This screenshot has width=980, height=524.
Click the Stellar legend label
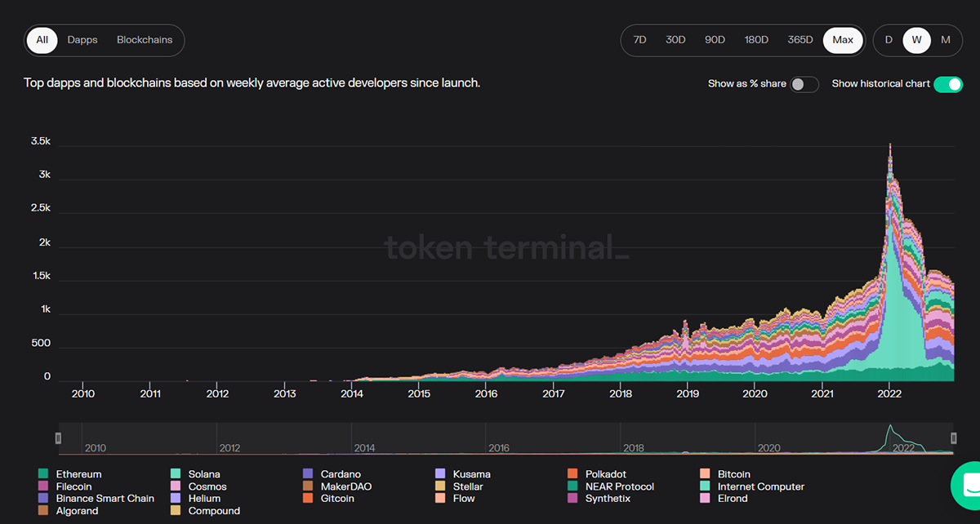click(x=468, y=486)
